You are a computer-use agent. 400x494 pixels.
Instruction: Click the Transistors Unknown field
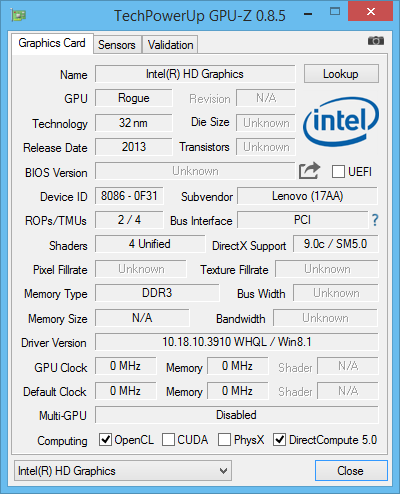point(266,147)
